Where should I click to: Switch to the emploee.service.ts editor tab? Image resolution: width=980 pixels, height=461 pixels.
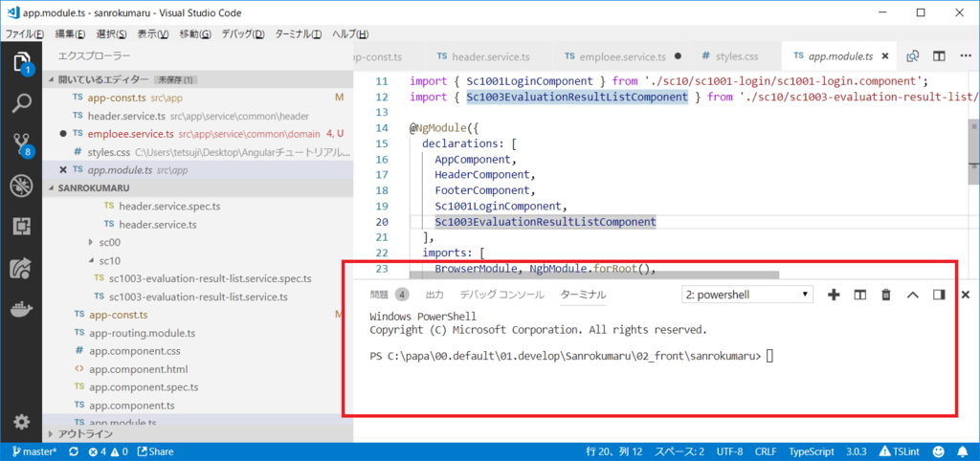pyautogui.click(x=620, y=56)
